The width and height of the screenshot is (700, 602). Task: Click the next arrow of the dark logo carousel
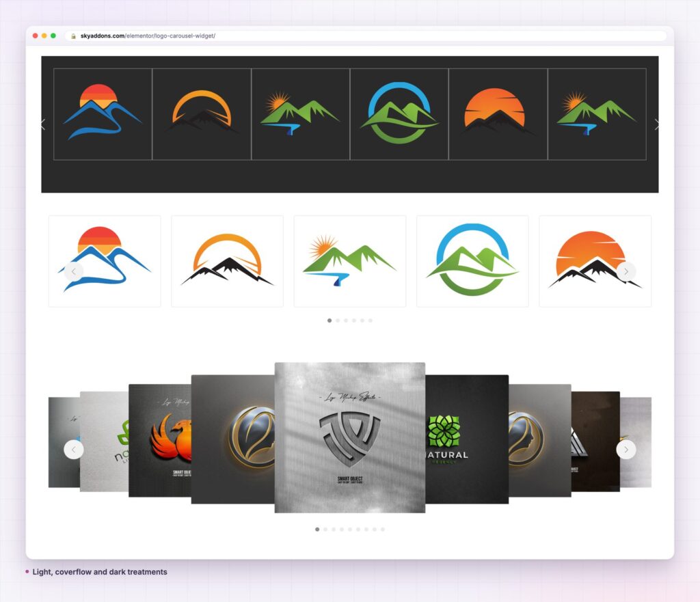[x=656, y=125]
